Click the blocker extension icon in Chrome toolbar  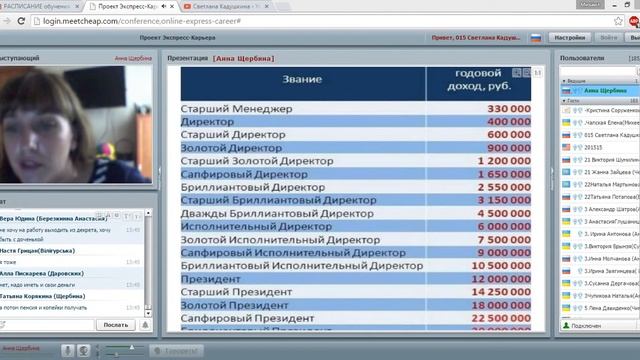[634, 21]
